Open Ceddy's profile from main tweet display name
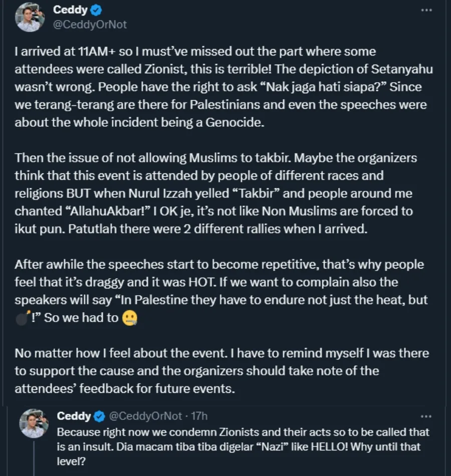Screen dimensions: 451x476 point(71,11)
